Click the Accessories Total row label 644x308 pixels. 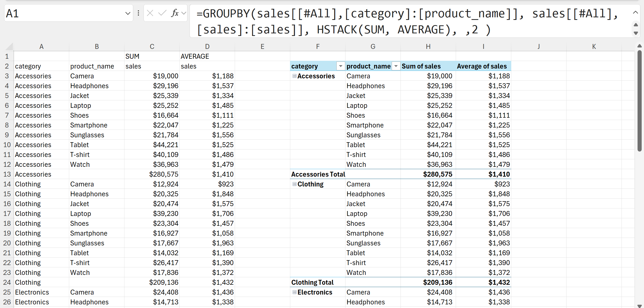[318, 174]
